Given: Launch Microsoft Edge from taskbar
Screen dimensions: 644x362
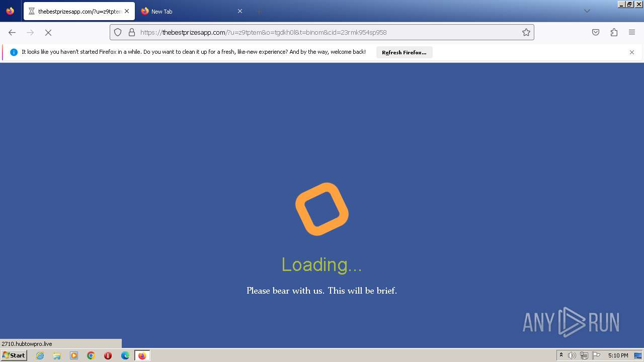Looking at the screenshot, I should (x=125, y=355).
